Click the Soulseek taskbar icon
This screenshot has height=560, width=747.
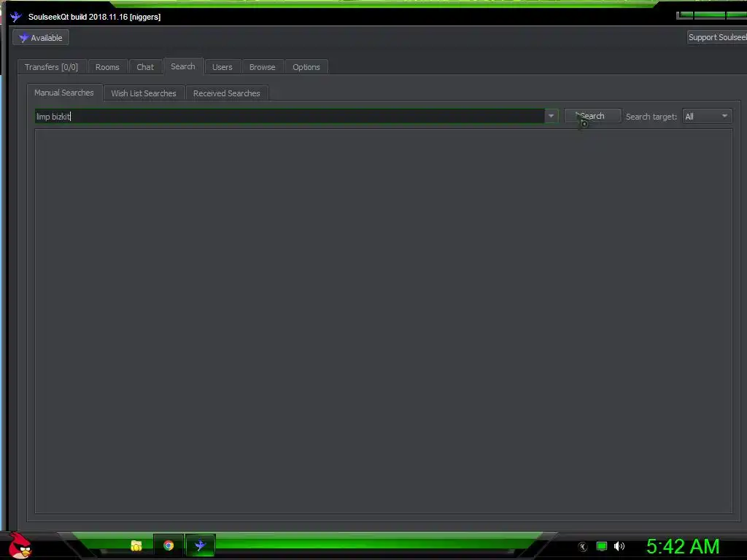tap(201, 545)
